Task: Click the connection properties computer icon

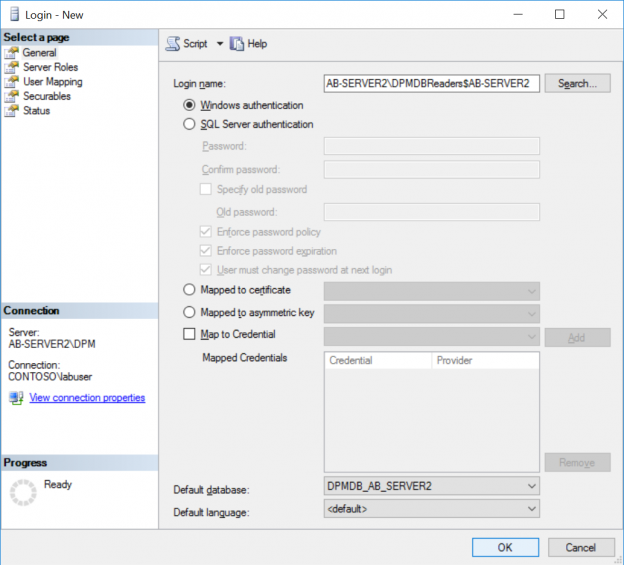Action: click(16, 397)
